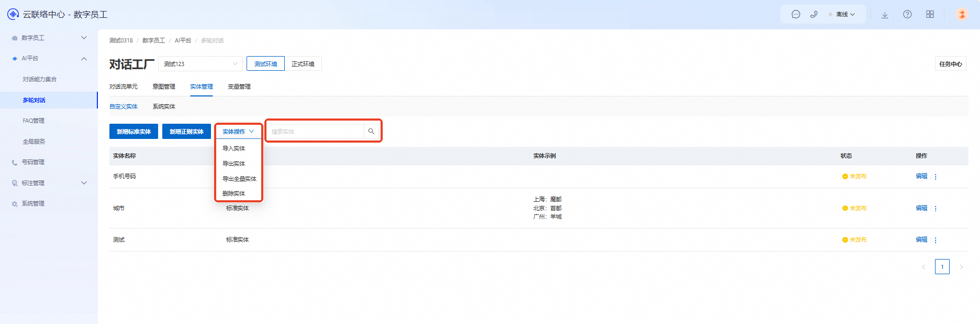Open the 测试123 selector dropdown
This screenshot has width=980, height=324.
pyautogui.click(x=201, y=64)
